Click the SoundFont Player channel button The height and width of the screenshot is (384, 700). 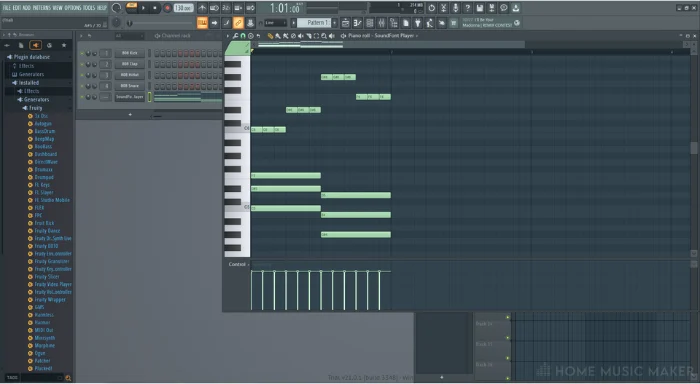point(129,97)
